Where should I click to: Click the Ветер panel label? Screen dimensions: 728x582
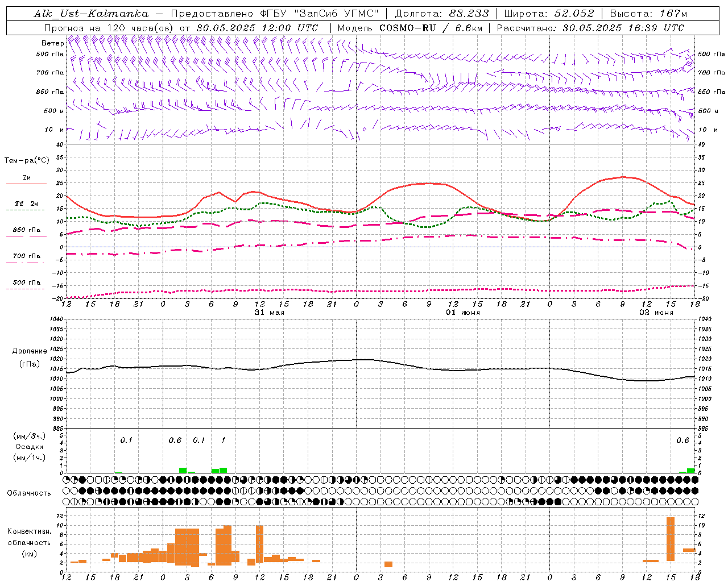[x=53, y=43]
